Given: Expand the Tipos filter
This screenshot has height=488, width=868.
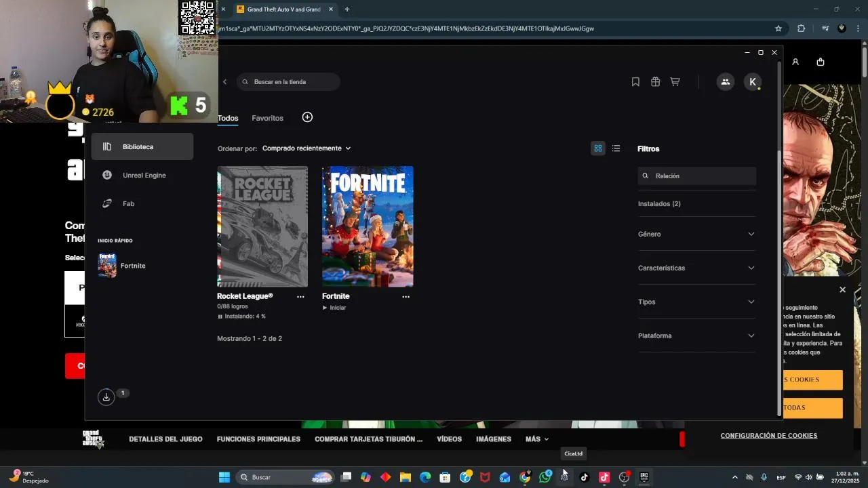Looking at the screenshot, I should click(x=696, y=302).
